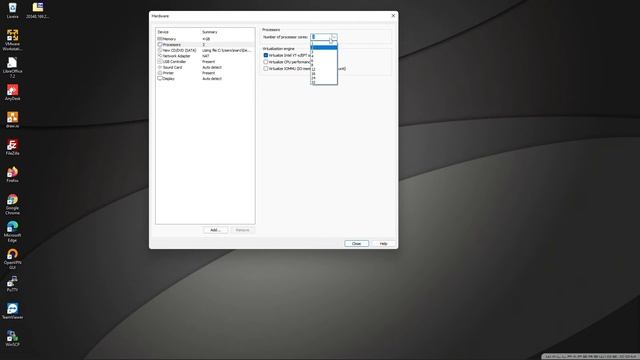Image resolution: width=640 pixels, height=360 pixels.
Task: Enable the Virtualize IOMMU checkbox
Action: click(266, 69)
